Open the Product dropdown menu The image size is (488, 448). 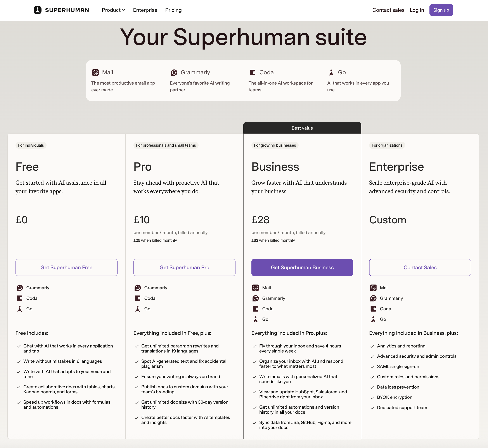(x=113, y=10)
